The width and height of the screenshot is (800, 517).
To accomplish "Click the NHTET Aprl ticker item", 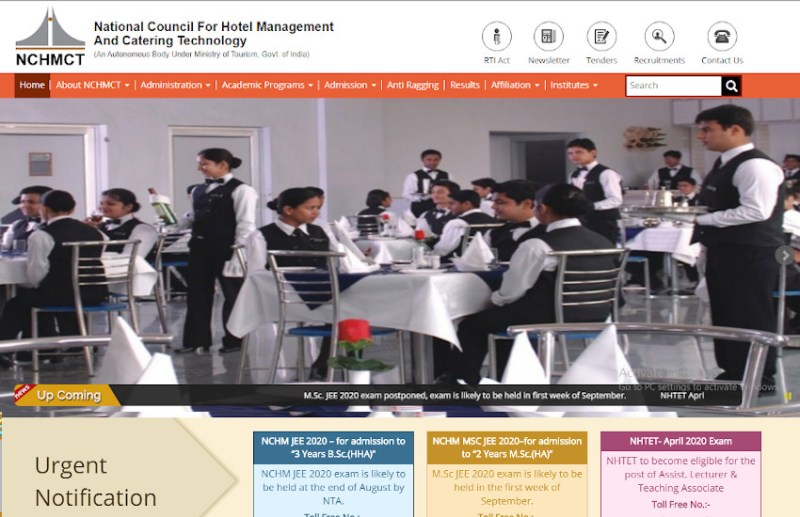I will [682, 396].
